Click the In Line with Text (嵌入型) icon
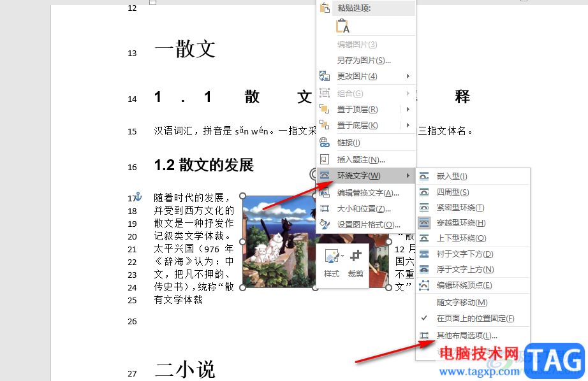The height and width of the screenshot is (381, 588). [x=424, y=176]
